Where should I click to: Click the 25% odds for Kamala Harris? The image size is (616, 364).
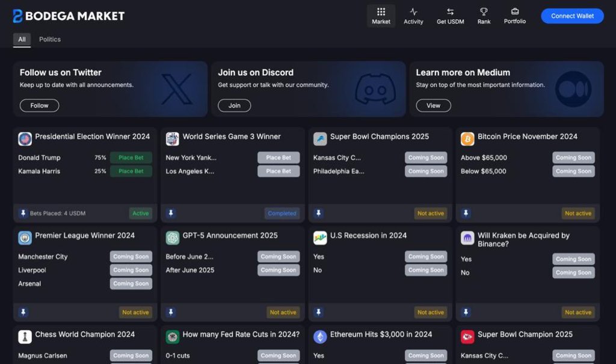tap(100, 171)
